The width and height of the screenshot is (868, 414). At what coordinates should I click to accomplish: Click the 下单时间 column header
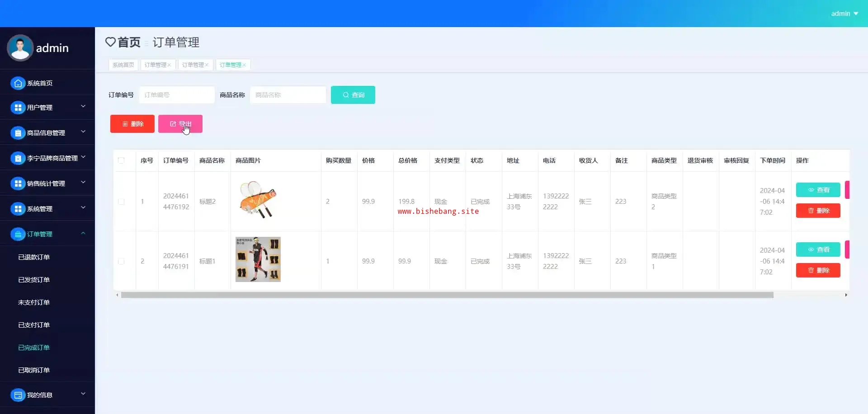click(x=773, y=160)
